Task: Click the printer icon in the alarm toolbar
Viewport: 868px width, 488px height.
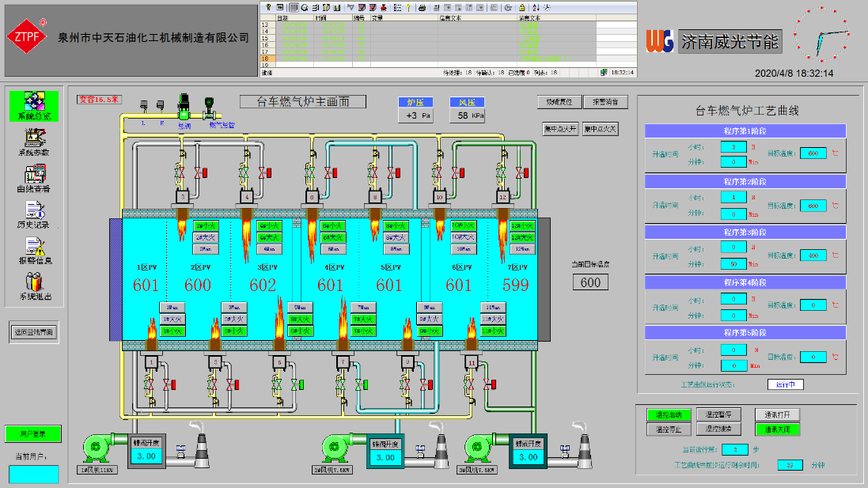Action: click(x=422, y=8)
